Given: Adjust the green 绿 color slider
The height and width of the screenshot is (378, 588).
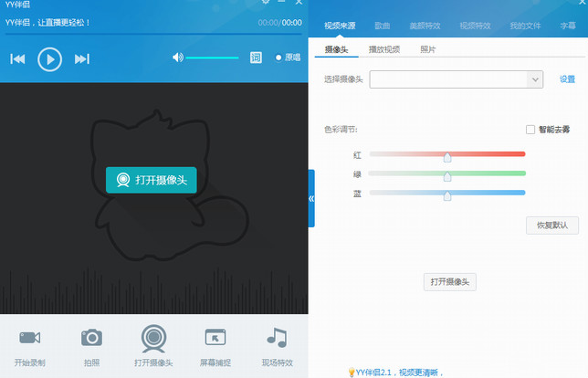Looking at the screenshot, I should coord(447,174).
